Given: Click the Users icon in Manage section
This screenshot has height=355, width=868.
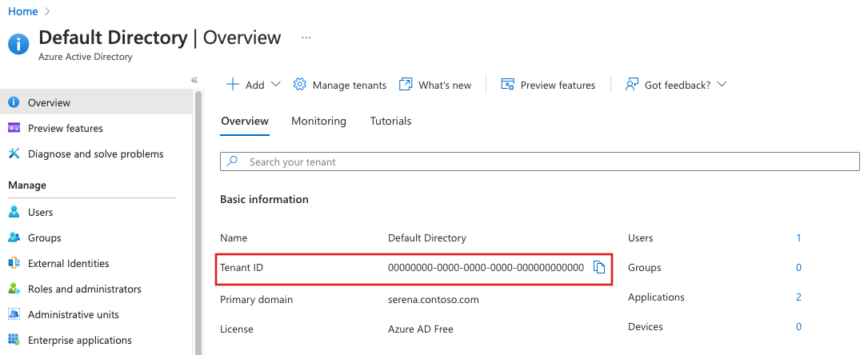Looking at the screenshot, I should pos(14,212).
